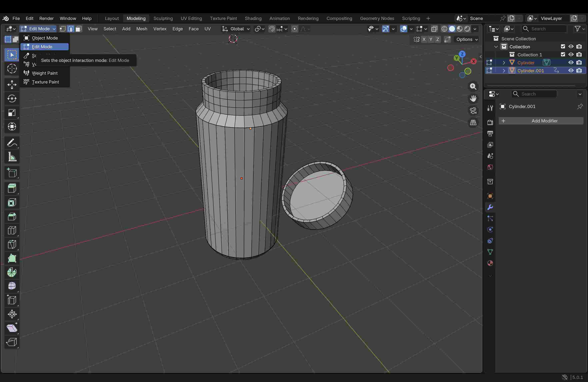Activate the Loop Cut tool
Viewport: 588px width, 382px height.
click(12, 230)
